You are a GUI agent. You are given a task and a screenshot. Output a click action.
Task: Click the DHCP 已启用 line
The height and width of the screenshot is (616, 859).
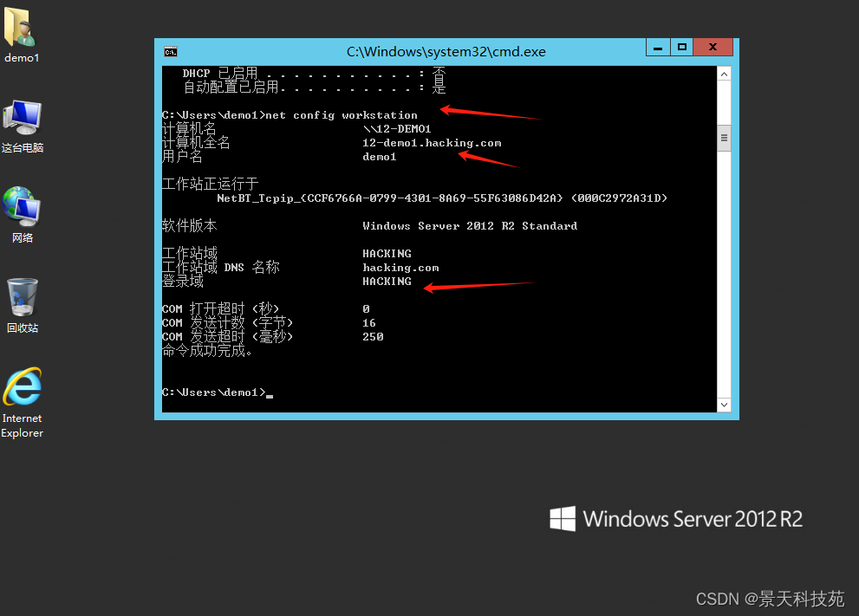click(314, 74)
